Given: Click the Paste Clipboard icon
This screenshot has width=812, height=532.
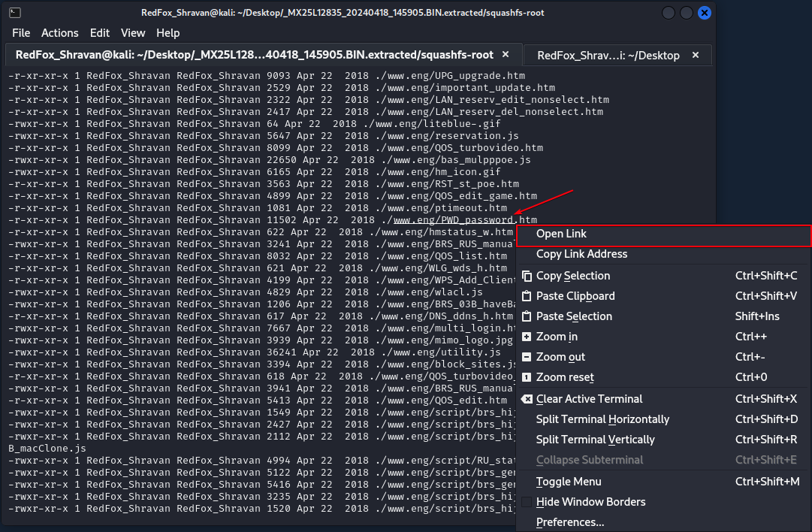Looking at the screenshot, I should [x=527, y=296].
